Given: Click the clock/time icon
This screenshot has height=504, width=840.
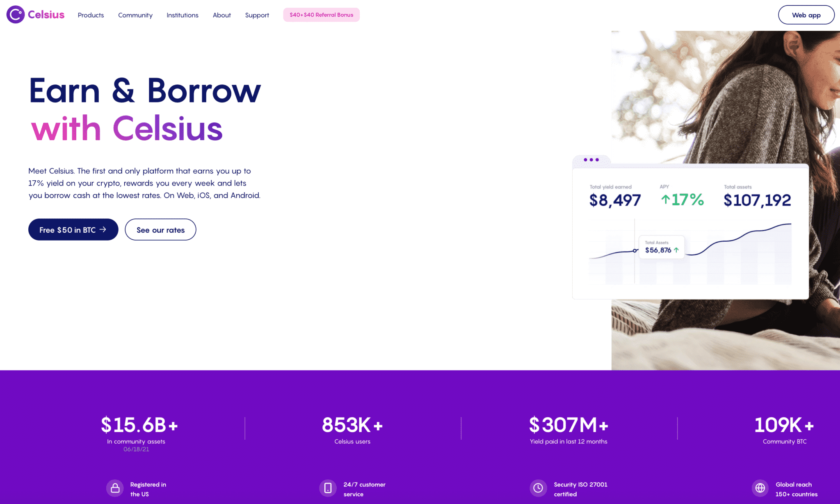Looking at the screenshot, I should [x=537, y=487].
